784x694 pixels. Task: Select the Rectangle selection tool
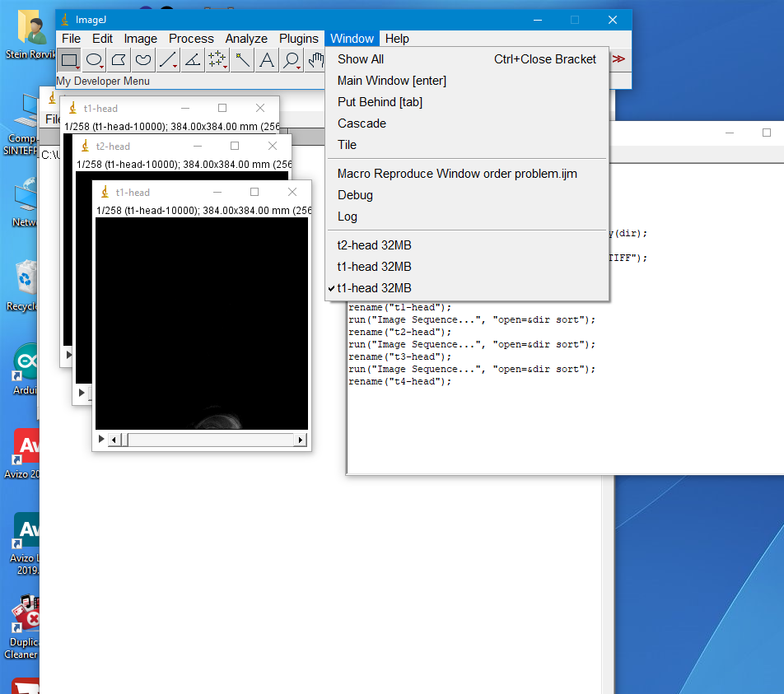click(69, 60)
